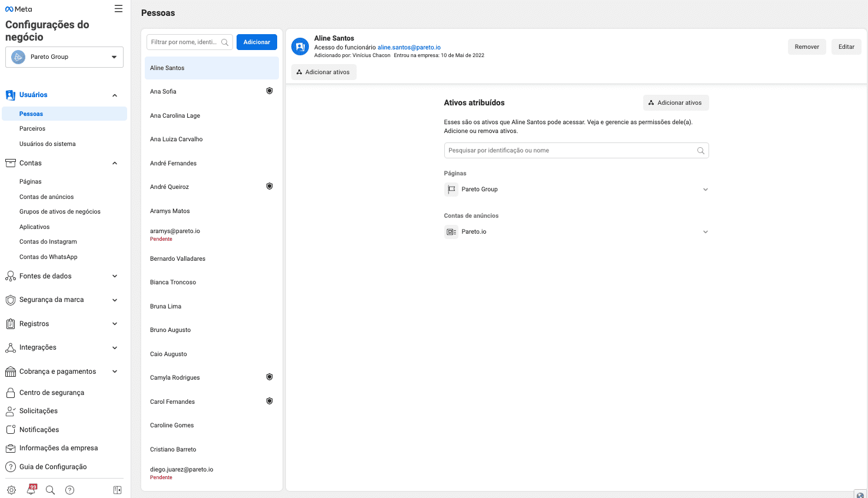Expand the Pareto.io ad account chevron
This screenshot has height=498, width=868.
[x=705, y=232]
